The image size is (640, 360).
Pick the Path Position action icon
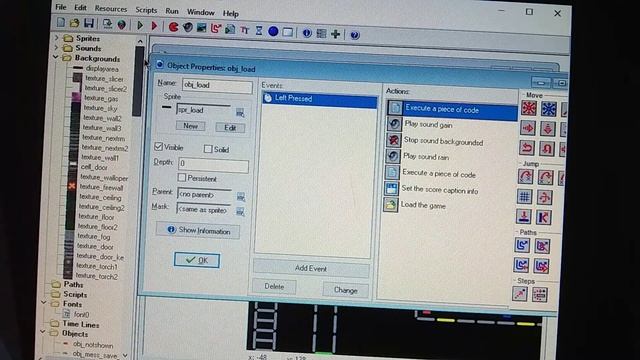(x=521, y=265)
